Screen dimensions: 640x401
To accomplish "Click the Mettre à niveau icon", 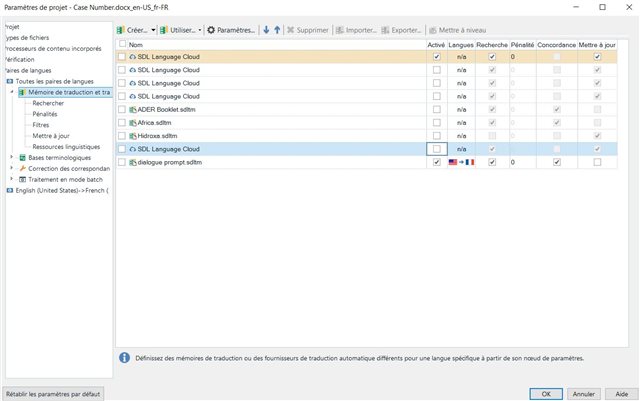I will tap(432, 30).
